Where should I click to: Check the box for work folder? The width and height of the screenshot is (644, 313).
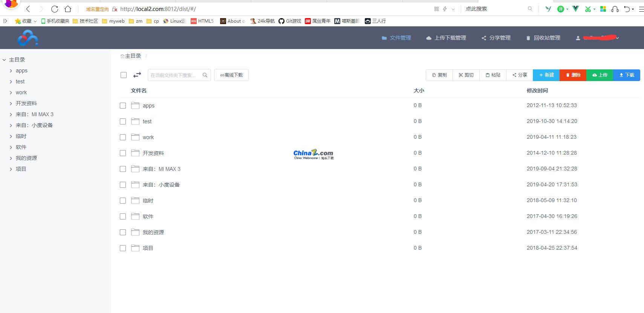pyautogui.click(x=123, y=137)
